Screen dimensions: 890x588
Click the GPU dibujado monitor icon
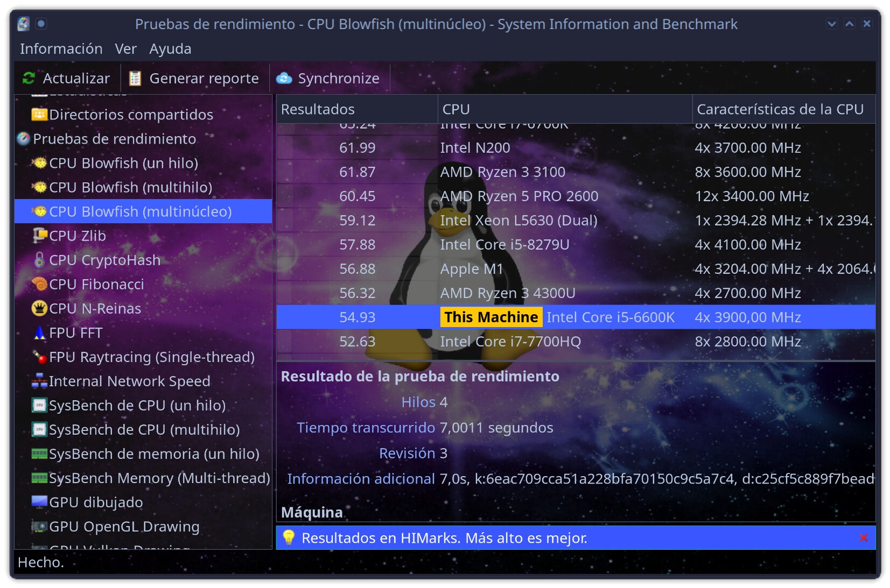(x=39, y=502)
